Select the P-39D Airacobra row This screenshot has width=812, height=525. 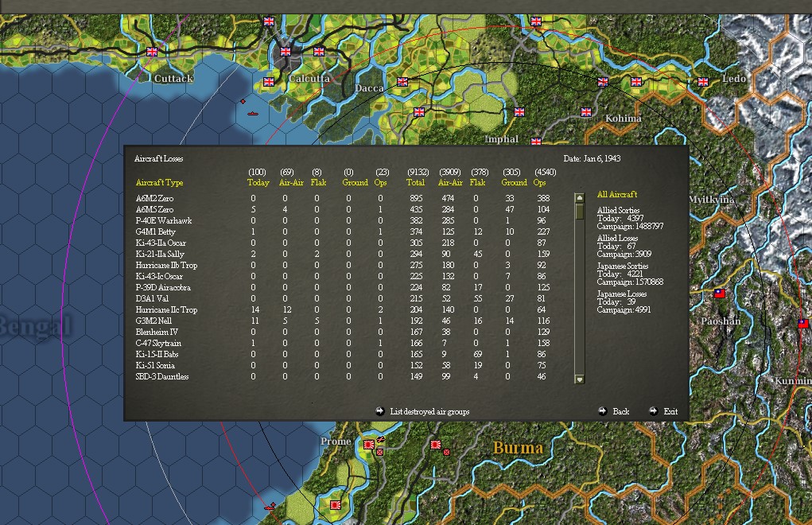pos(343,287)
